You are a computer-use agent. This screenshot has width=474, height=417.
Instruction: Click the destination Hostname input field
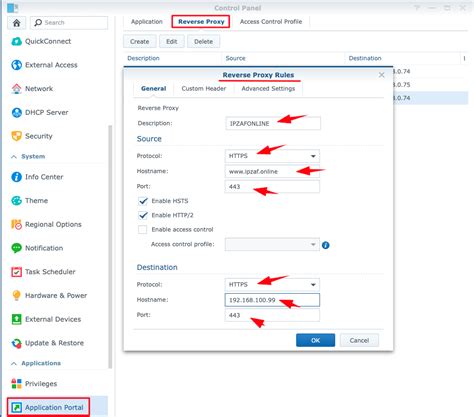(x=272, y=300)
